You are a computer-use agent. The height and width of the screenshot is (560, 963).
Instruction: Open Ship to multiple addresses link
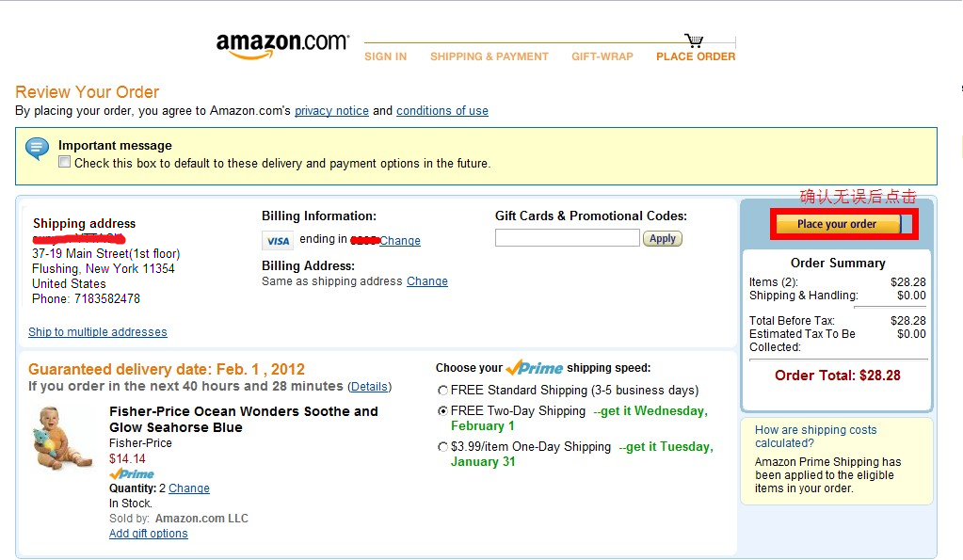pyautogui.click(x=98, y=331)
